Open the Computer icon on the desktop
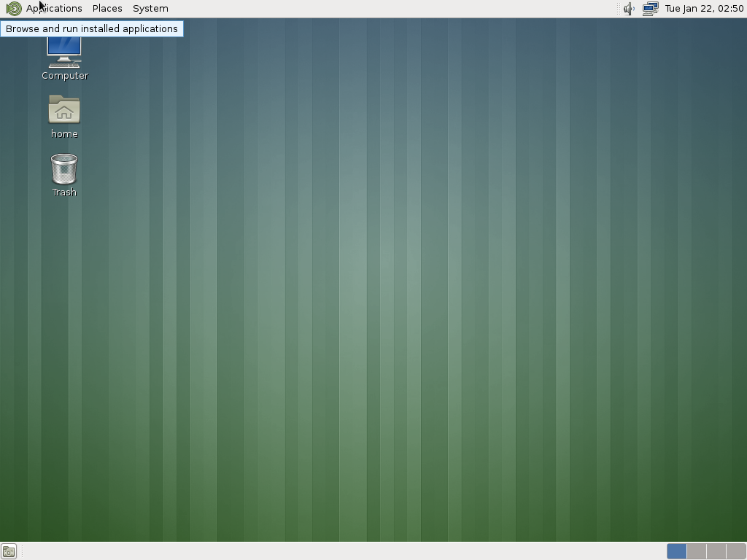This screenshot has width=747, height=560. [64, 55]
